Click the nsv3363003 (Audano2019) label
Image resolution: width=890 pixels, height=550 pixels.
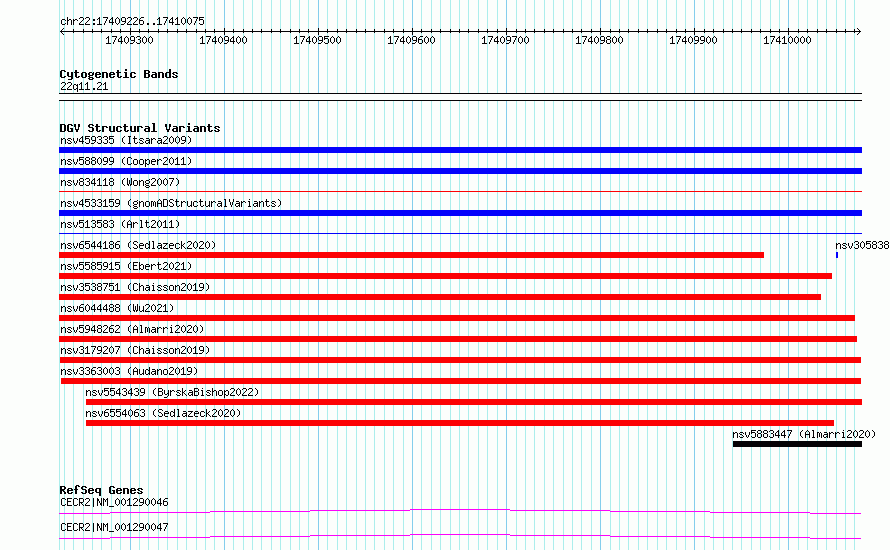coord(129,371)
